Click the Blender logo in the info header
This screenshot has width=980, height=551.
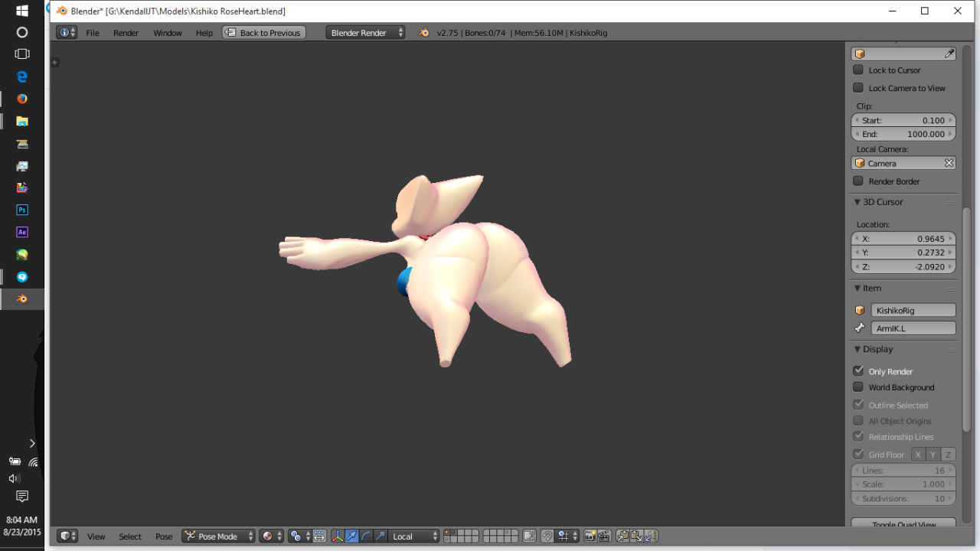tap(424, 33)
